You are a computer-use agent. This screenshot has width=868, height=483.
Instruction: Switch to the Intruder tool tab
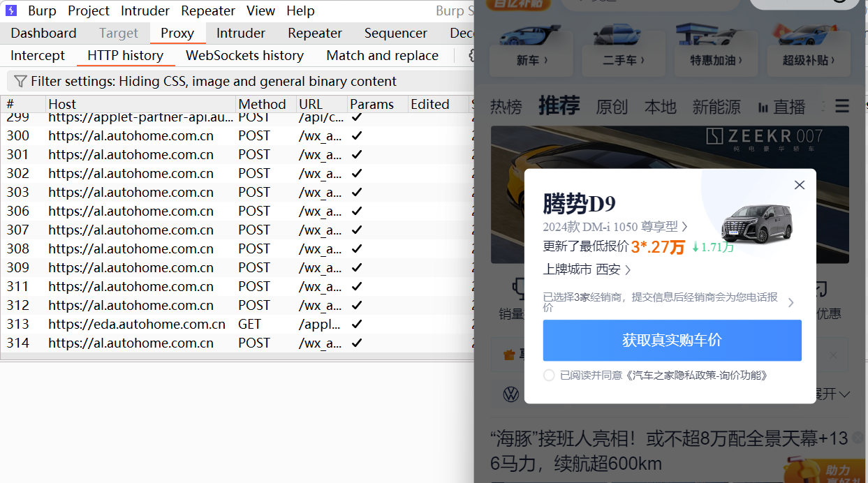tap(241, 33)
